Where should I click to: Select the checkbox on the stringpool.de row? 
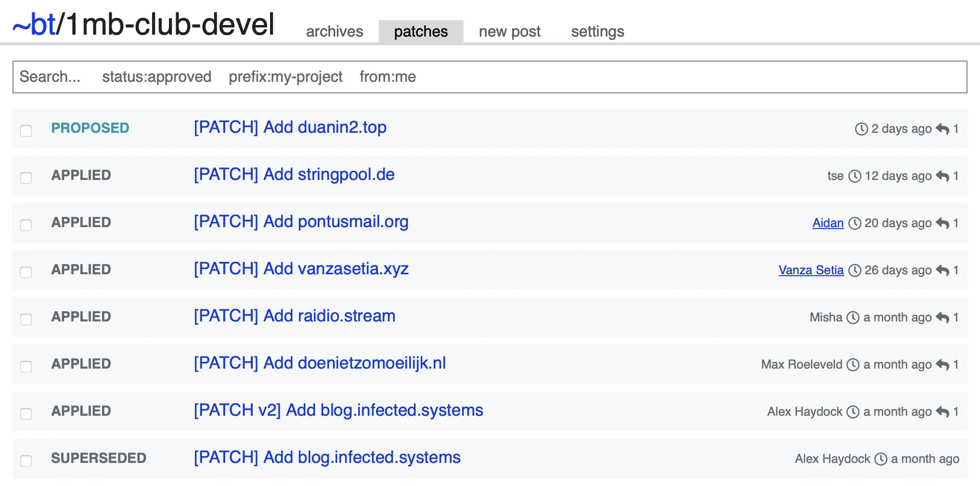click(x=26, y=177)
